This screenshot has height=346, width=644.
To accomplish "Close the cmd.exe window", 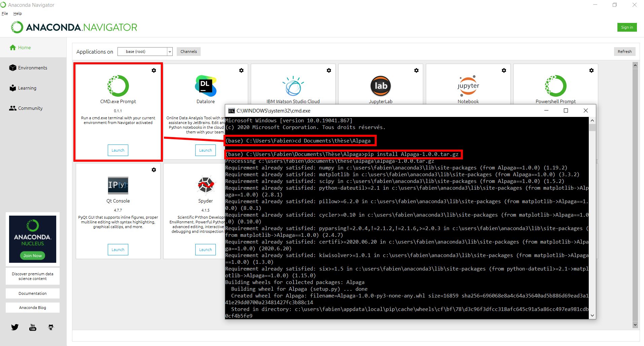I will (586, 111).
